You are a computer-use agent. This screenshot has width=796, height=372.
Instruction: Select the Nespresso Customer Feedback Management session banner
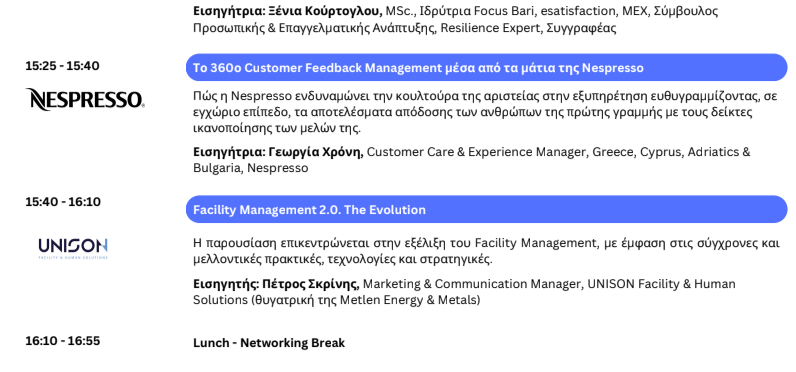tap(486, 67)
